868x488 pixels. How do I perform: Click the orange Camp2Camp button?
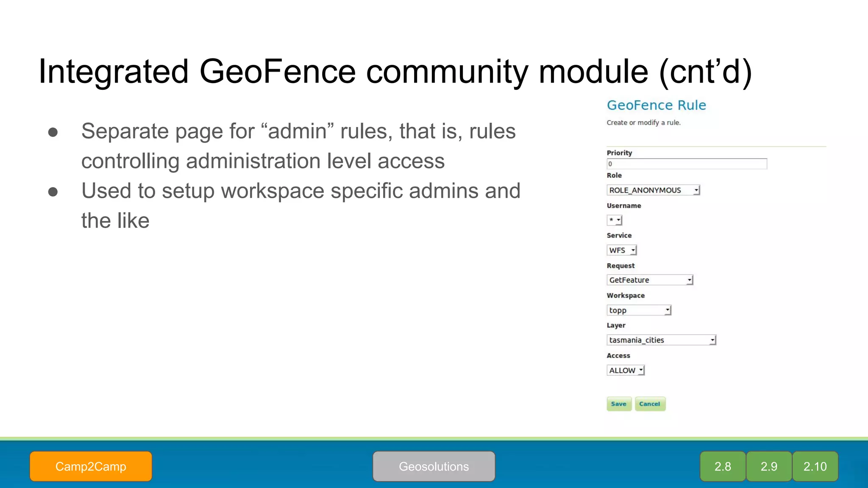click(91, 466)
